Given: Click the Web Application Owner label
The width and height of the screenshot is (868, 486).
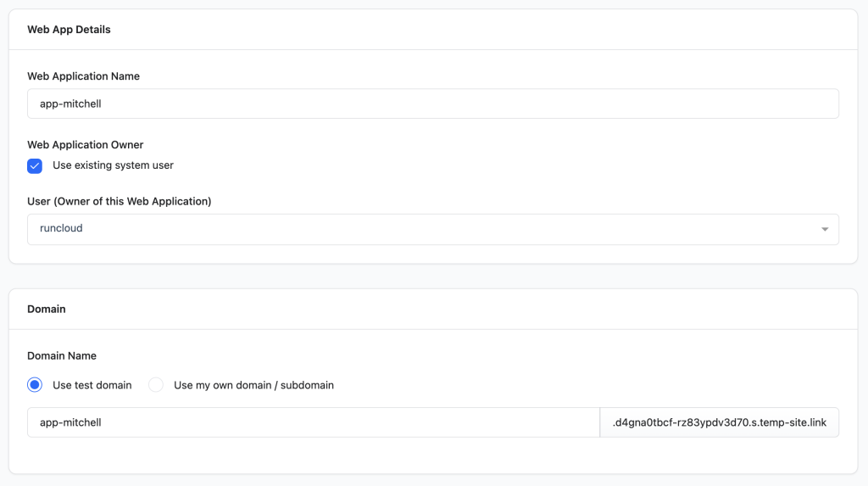Looking at the screenshot, I should [86, 145].
